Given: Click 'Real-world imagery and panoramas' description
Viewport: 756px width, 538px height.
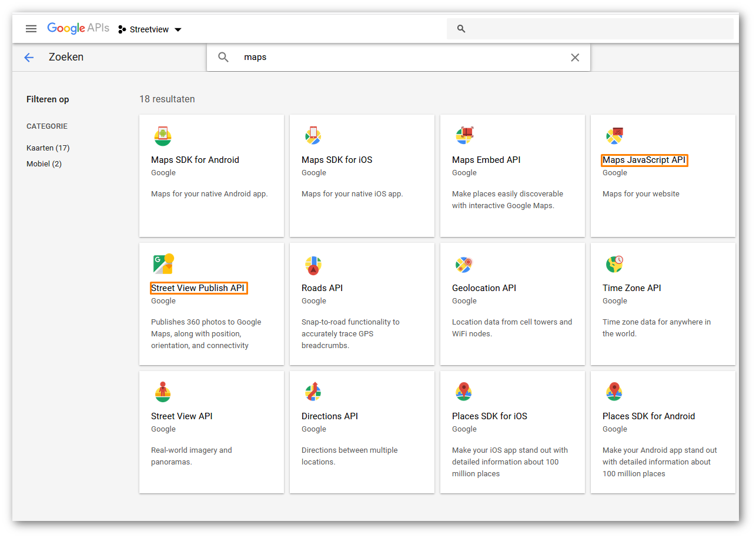Looking at the screenshot, I should 192,456.
